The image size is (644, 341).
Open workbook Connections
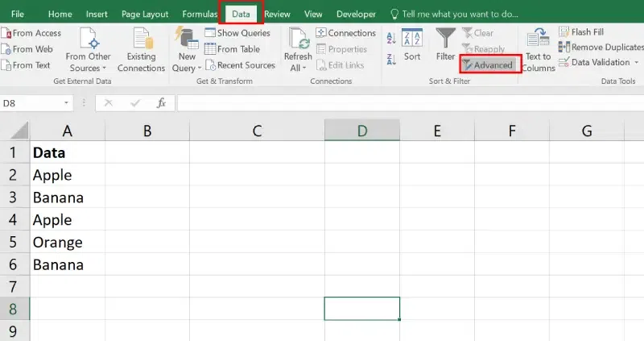pyautogui.click(x=346, y=33)
